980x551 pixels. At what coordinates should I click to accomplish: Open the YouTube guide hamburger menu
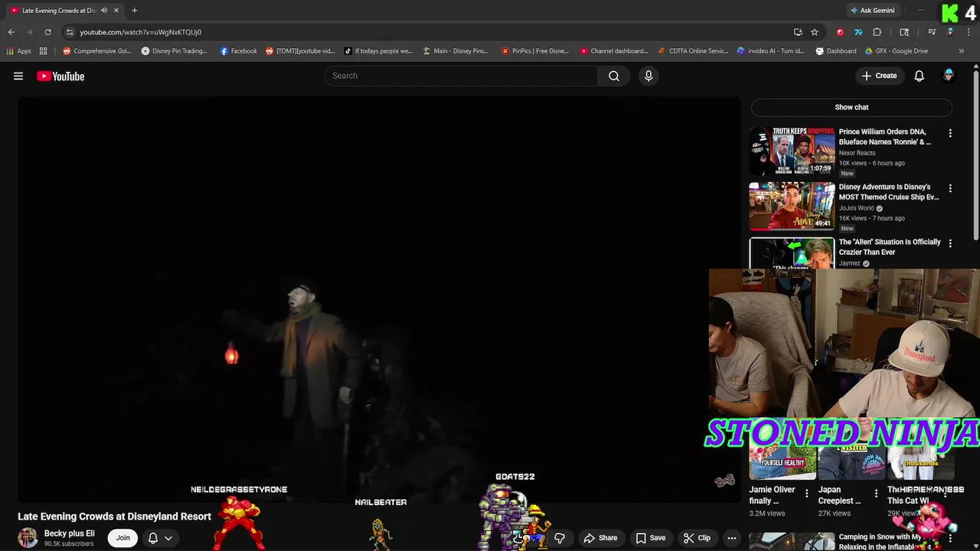click(x=18, y=76)
